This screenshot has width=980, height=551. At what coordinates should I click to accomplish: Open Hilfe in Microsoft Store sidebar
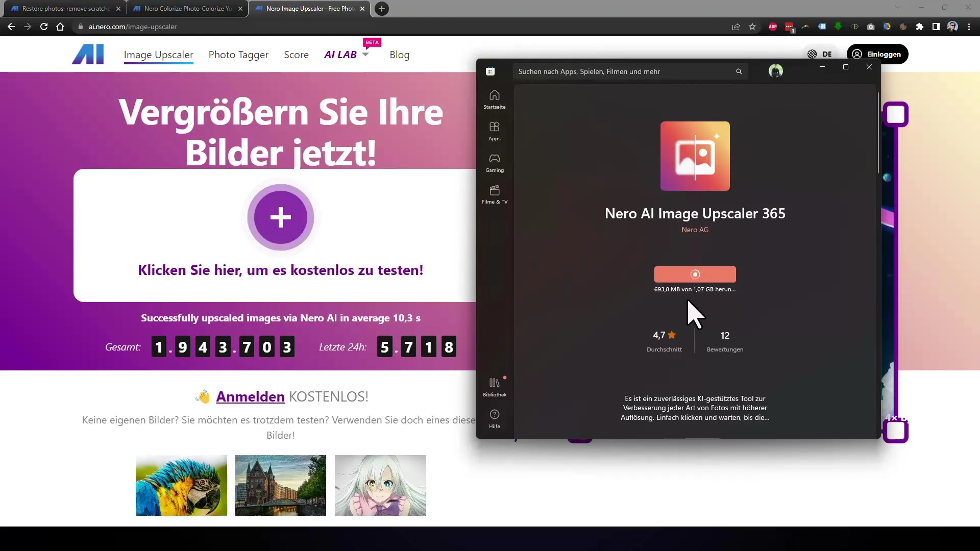[x=495, y=419]
